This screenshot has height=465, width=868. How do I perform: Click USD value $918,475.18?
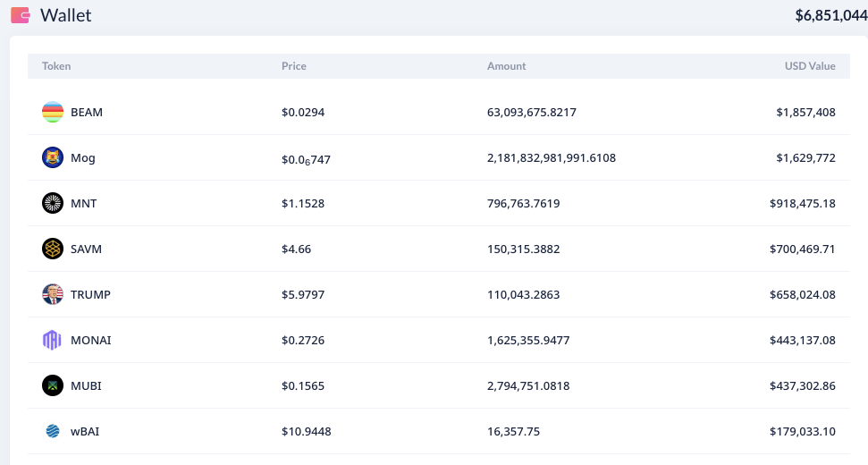tap(802, 204)
